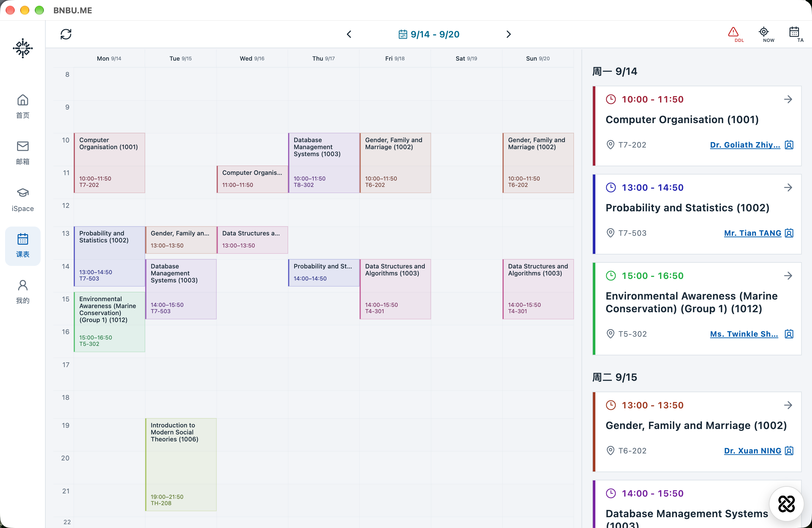Select the Sat 9/19 column header
Image resolution: width=812 pixels, height=528 pixels.
(466, 58)
